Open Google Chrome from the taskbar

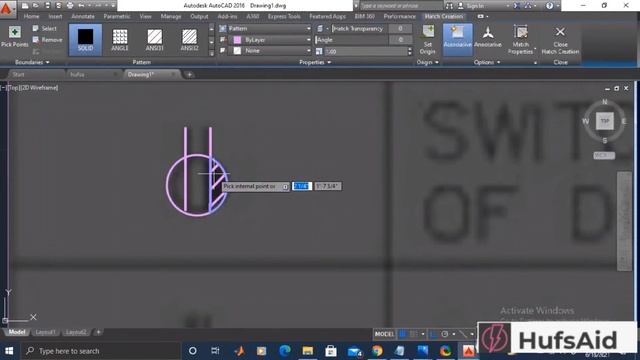pyautogui.click(x=378, y=351)
